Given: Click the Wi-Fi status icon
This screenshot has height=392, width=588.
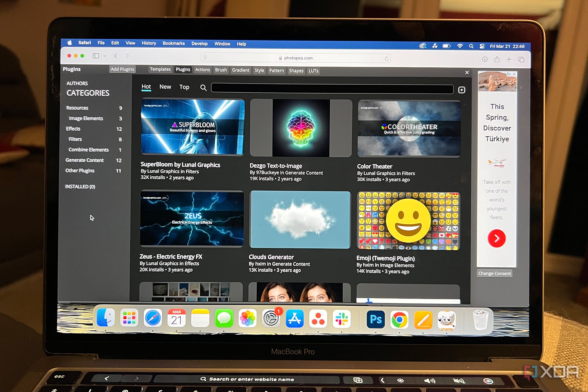Looking at the screenshot, I should 459,46.
